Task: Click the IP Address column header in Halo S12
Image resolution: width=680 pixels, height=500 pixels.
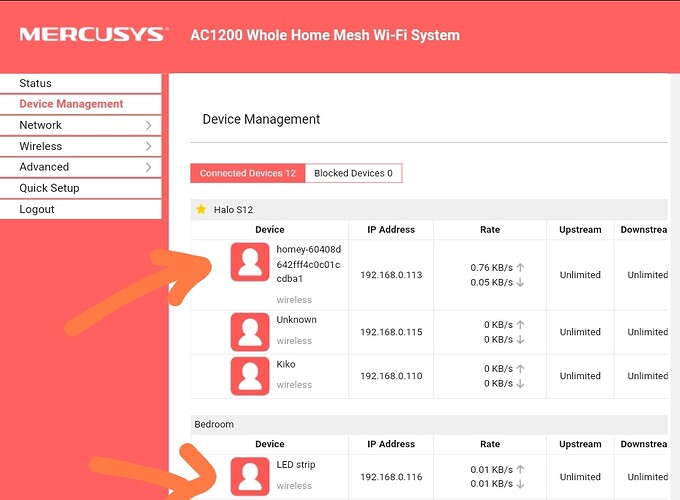Action: coord(391,230)
